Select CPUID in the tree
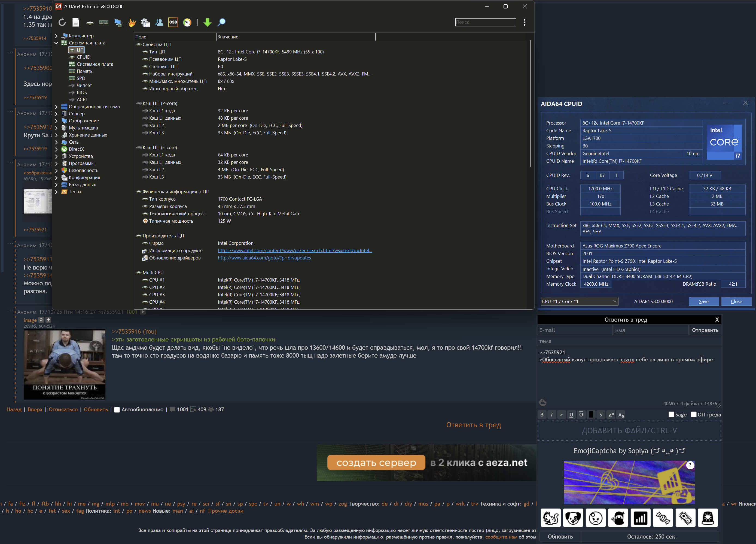This screenshot has width=756, height=544. click(83, 57)
